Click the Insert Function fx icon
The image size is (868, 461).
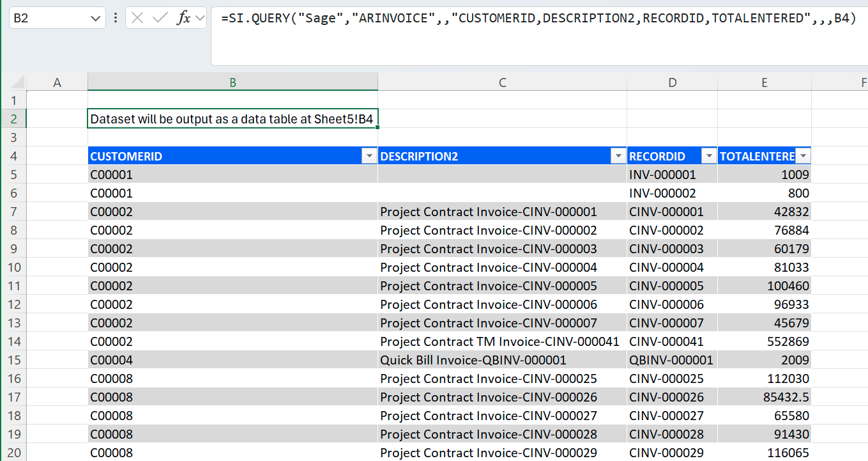(x=183, y=18)
